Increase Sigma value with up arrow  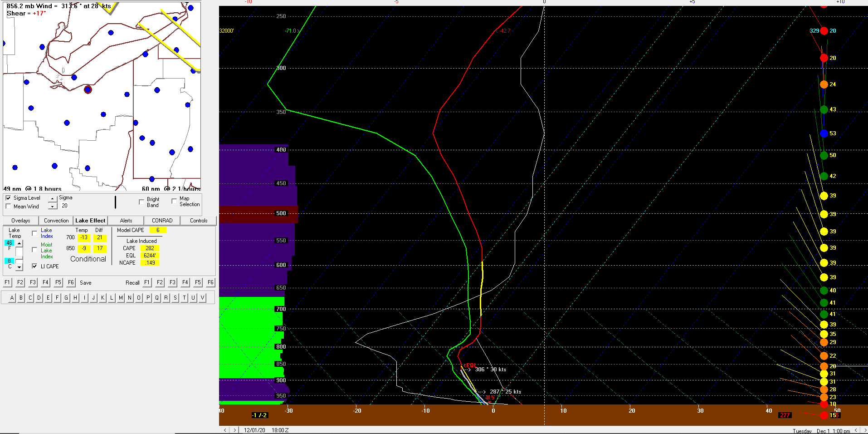tap(53, 199)
